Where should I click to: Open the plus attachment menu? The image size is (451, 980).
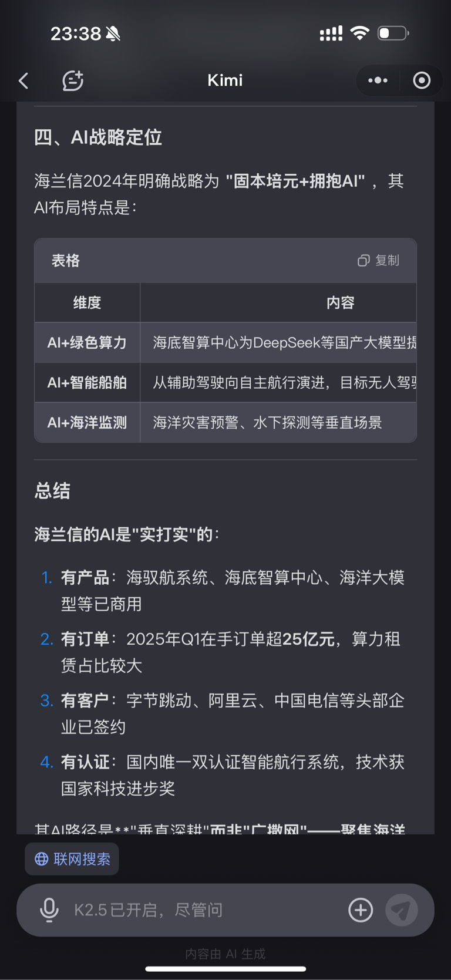point(361,910)
